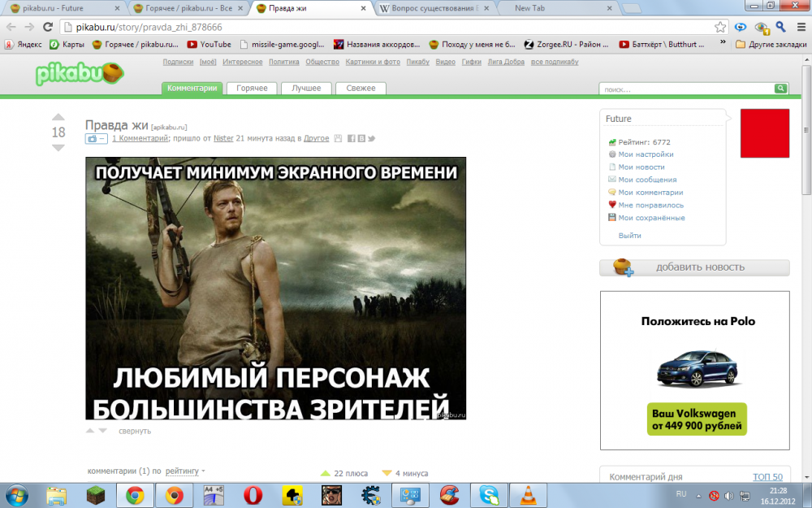The image size is (812, 508).
Task: Click 'добавить новость' button
Action: pos(694,267)
